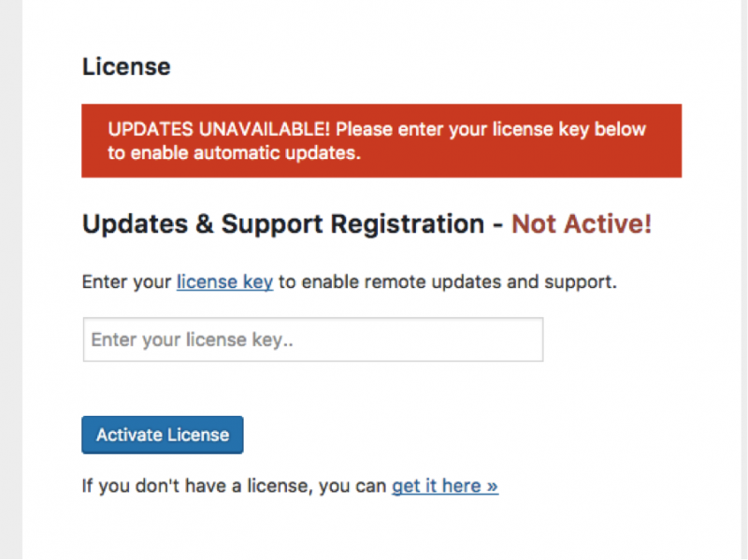
Task: Click the red UPDATES UNAVAILABLE notice banner
Action: click(x=381, y=141)
